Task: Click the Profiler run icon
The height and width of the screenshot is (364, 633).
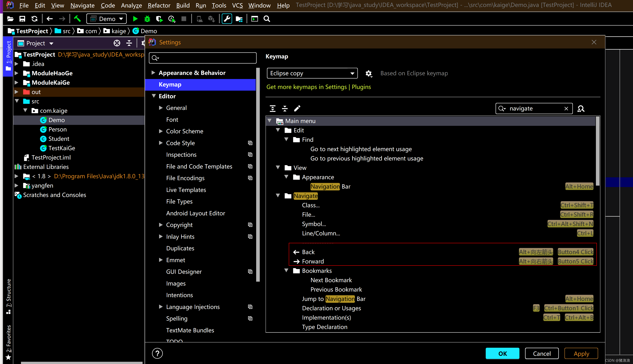Action: [172, 19]
